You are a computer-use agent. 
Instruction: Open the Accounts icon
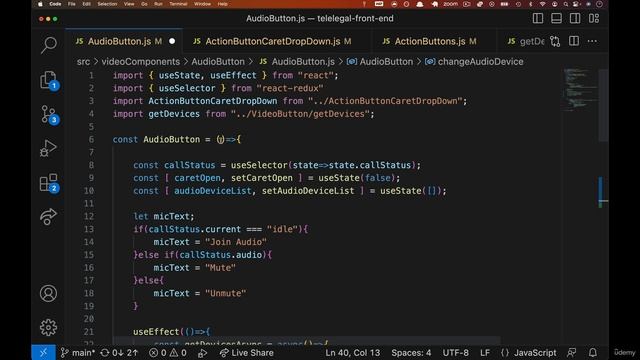coord(48,293)
